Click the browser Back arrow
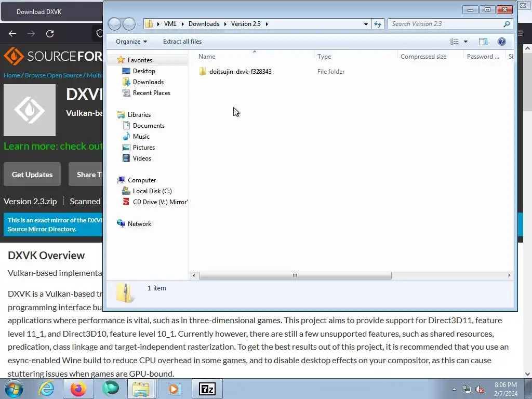This screenshot has width=532, height=399. [x=12, y=34]
